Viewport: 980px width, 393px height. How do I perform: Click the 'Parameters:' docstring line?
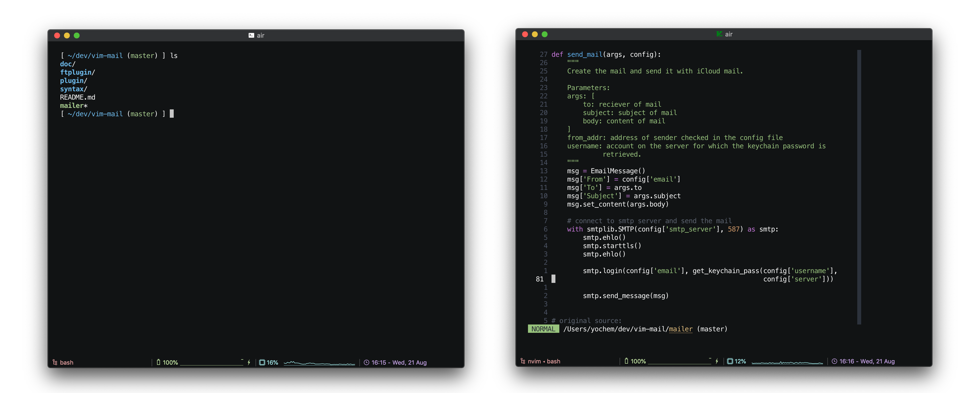[588, 88]
